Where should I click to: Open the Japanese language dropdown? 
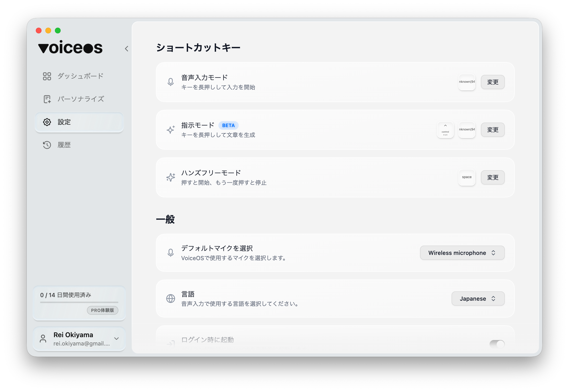pos(478,299)
